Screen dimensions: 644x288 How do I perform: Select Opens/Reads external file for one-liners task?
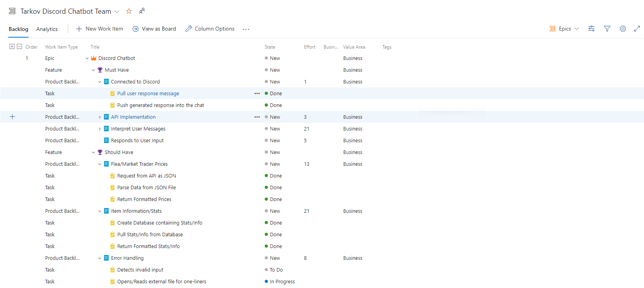click(162, 282)
